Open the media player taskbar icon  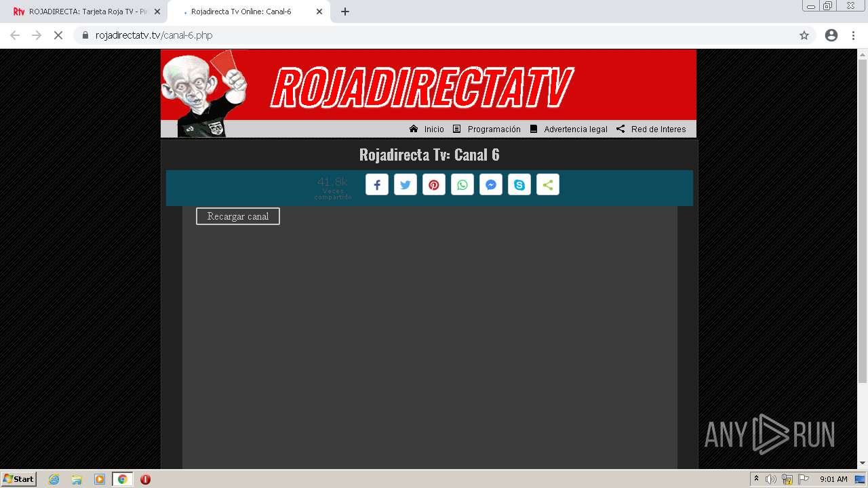[100, 479]
